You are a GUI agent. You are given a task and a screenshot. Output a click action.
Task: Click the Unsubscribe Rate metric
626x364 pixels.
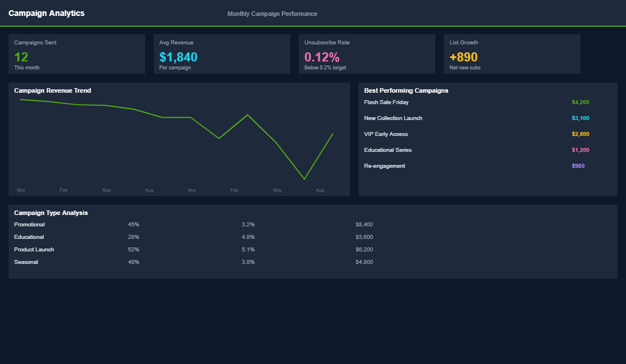[x=367, y=54]
